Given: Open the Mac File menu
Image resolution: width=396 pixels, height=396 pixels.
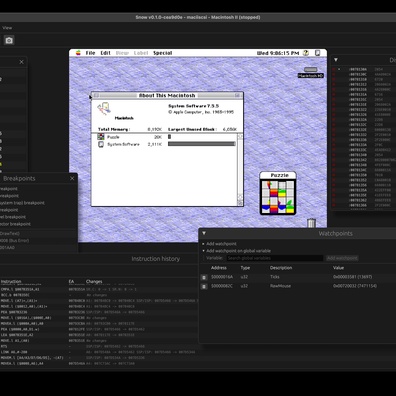Looking at the screenshot, I should pyautogui.click(x=90, y=53).
